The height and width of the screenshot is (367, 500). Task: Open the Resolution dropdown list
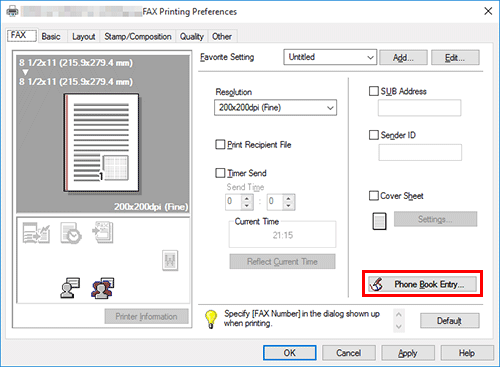[275, 108]
